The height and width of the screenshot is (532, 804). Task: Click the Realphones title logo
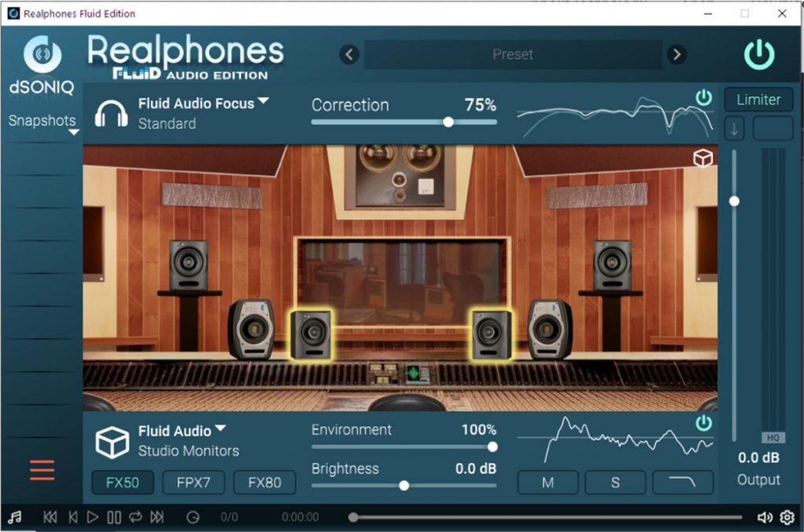tap(185, 56)
